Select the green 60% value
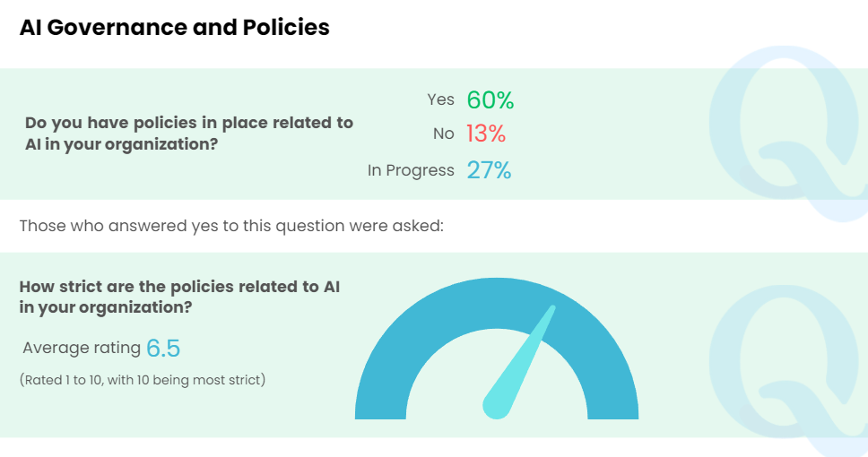The width and height of the screenshot is (868, 457). pyautogui.click(x=490, y=100)
